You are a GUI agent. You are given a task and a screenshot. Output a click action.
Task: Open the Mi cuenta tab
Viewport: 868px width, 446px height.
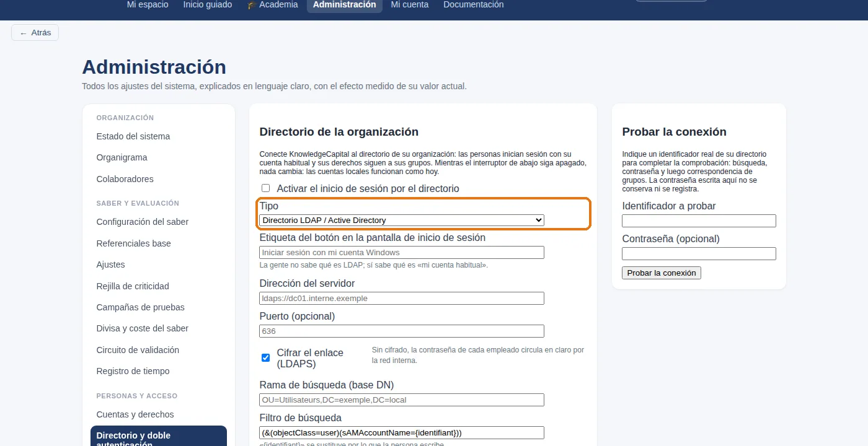410,5
